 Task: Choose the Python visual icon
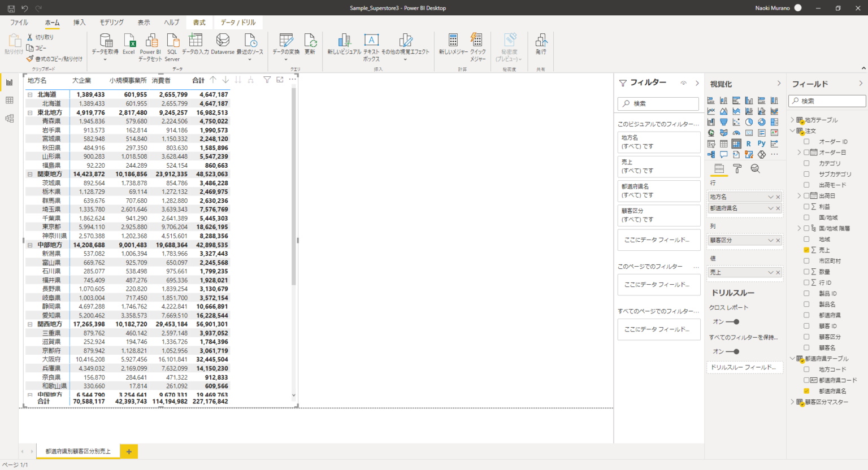(761, 143)
